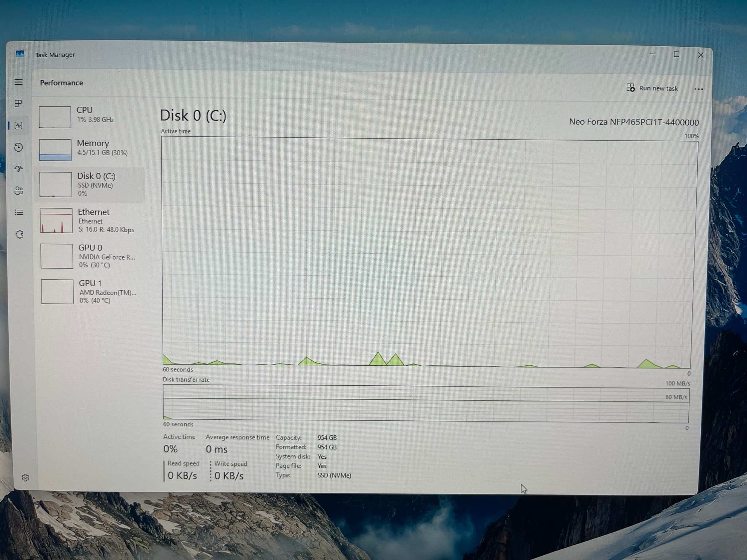Maximize the Task Manager window

677,54
